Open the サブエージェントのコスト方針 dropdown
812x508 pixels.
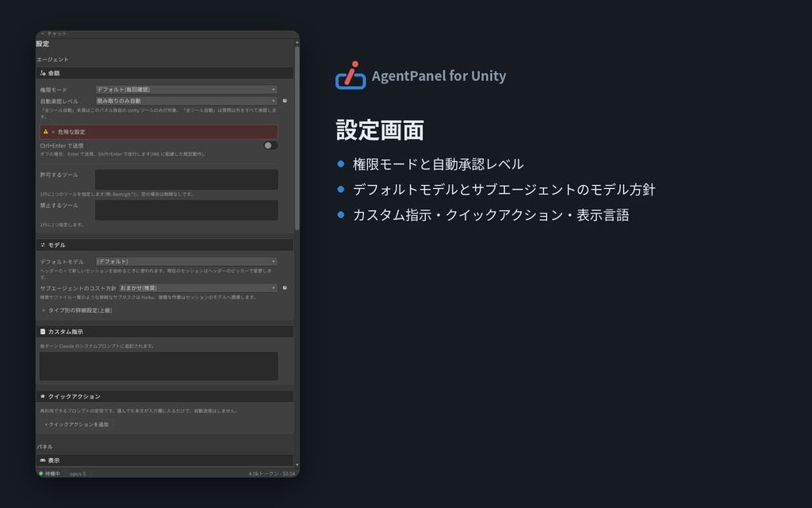tap(198, 287)
